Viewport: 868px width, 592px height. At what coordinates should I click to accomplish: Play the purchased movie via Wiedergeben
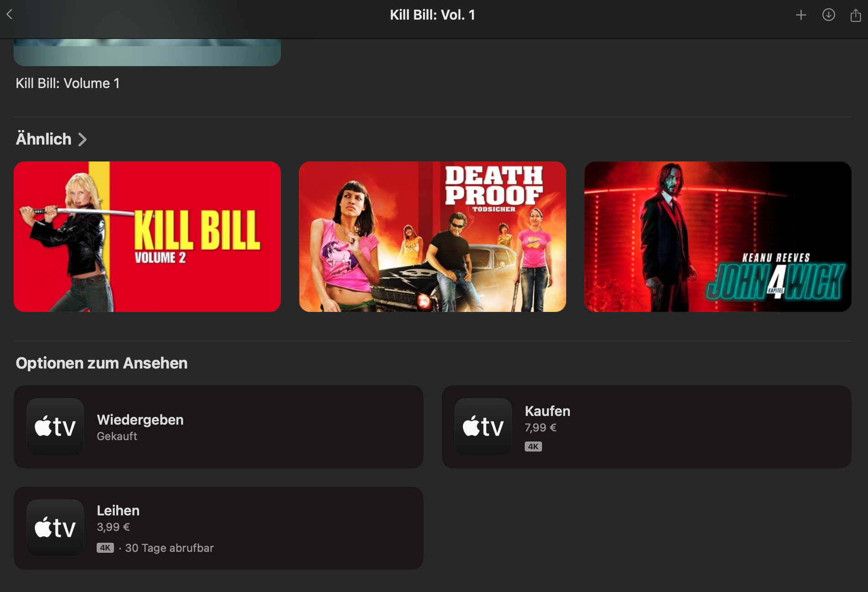(218, 427)
